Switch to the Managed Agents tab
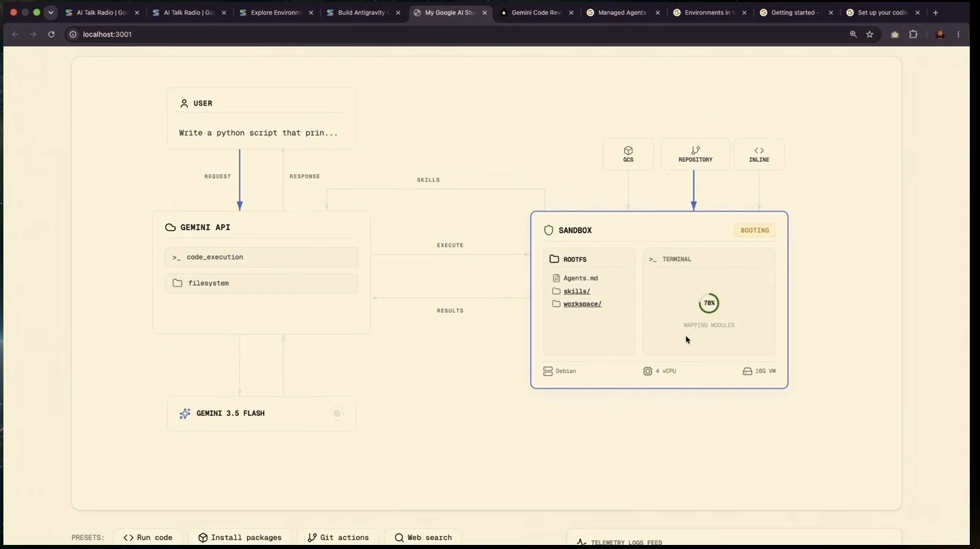This screenshot has height=549, width=980. point(619,12)
